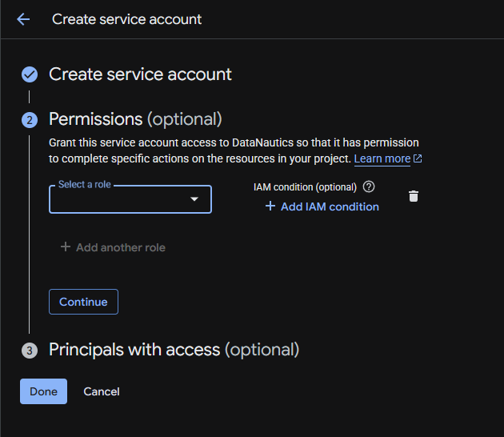Cancel the service account creation
Screen dimensions: 504x437
pyautogui.click(x=102, y=391)
